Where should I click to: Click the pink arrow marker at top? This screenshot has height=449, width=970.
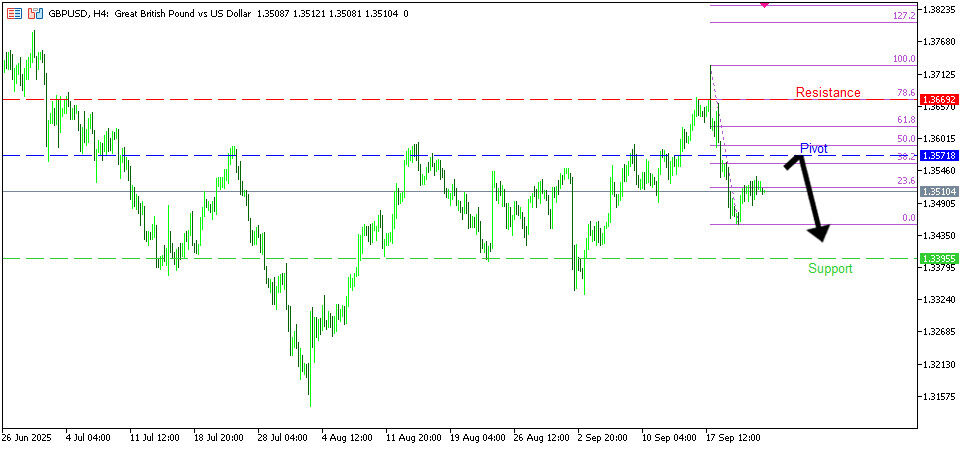pyautogui.click(x=765, y=5)
